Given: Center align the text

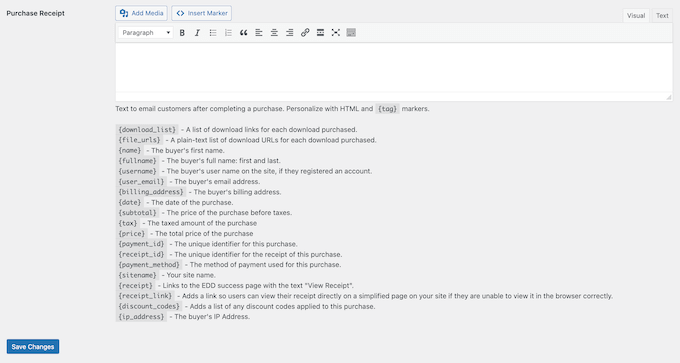Looking at the screenshot, I should coord(274,33).
